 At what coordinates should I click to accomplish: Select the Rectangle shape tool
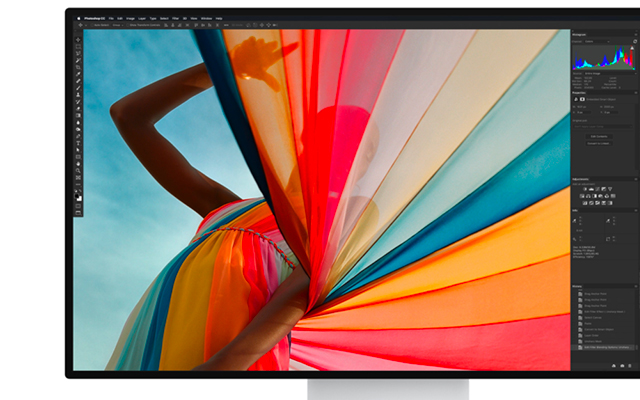click(x=78, y=157)
